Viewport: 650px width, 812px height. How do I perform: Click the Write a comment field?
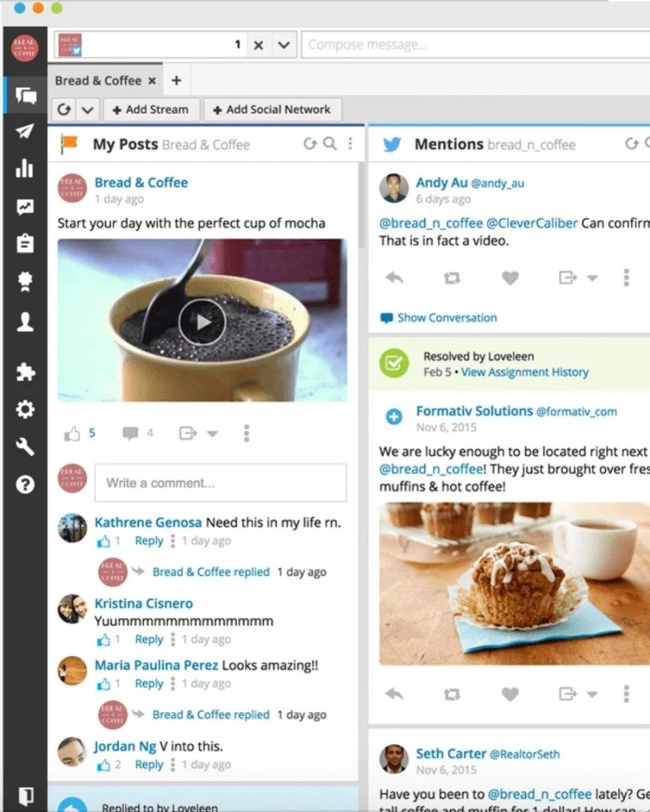point(220,482)
